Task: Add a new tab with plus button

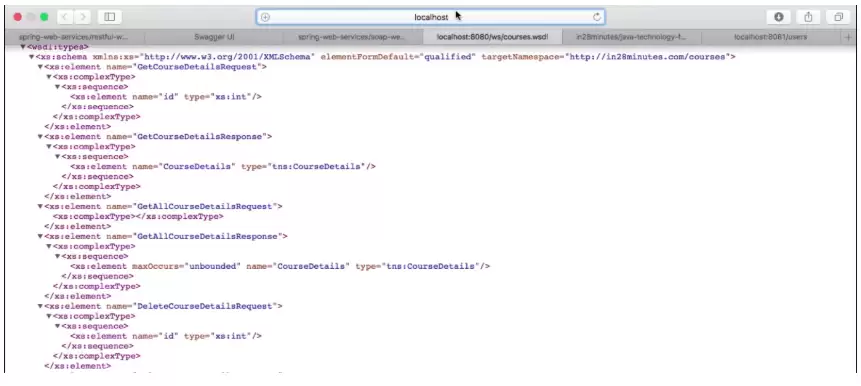Action: pyautogui.click(x=849, y=37)
